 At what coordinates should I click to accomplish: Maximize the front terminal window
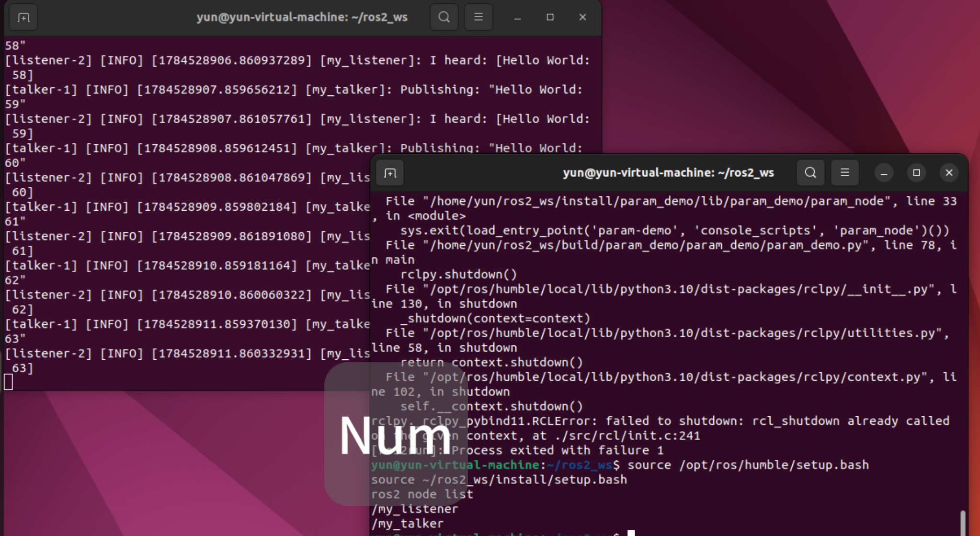click(x=917, y=173)
